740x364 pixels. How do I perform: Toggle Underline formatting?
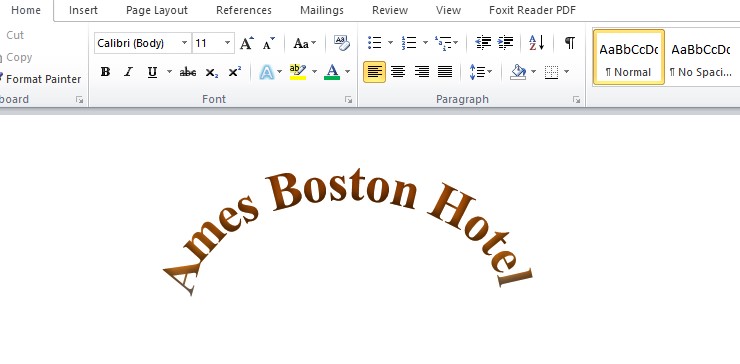152,72
